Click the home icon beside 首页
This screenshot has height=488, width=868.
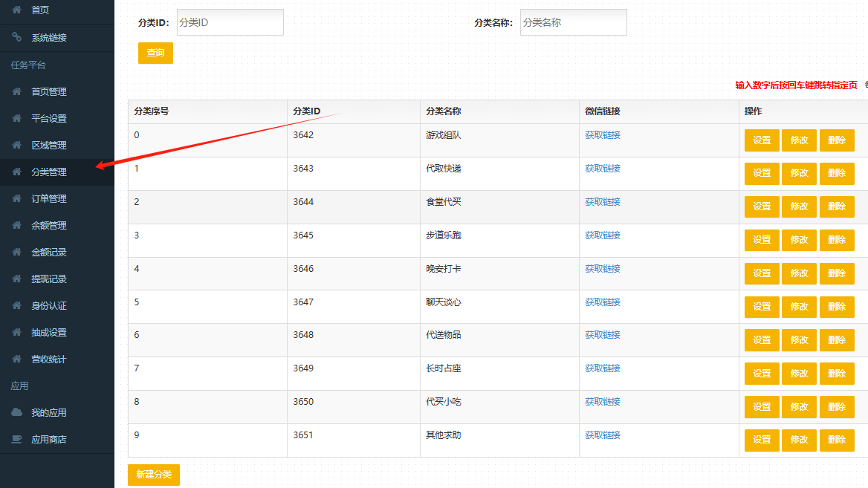pyautogui.click(x=16, y=10)
